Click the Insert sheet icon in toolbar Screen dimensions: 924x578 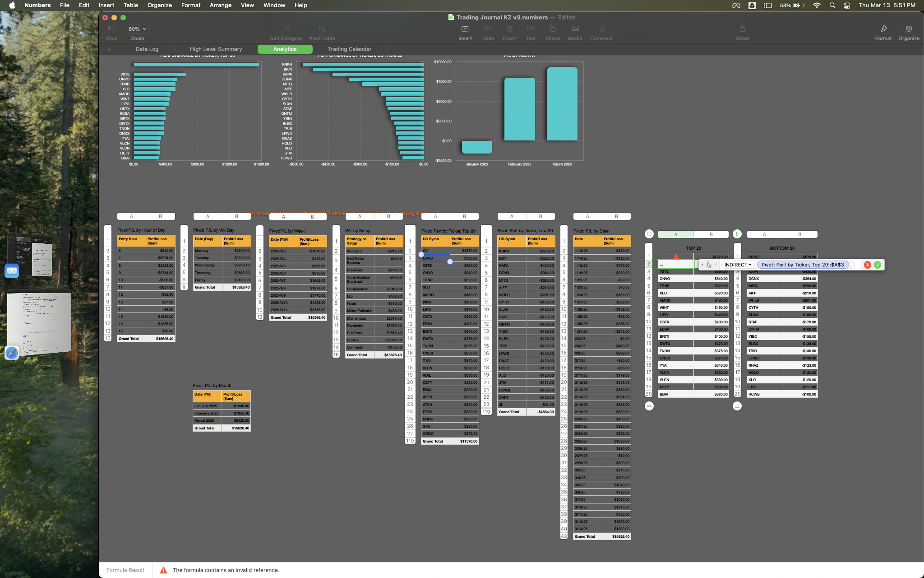click(465, 29)
